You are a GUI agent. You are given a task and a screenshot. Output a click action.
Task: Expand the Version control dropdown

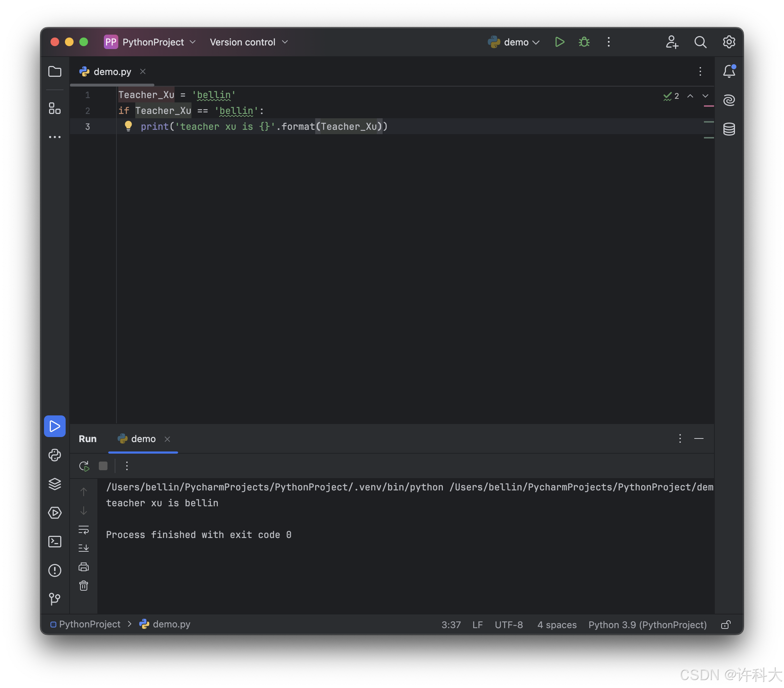point(249,42)
